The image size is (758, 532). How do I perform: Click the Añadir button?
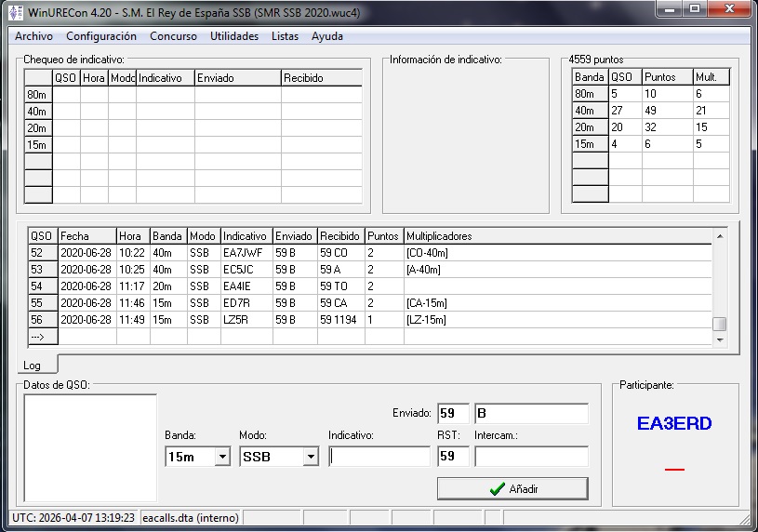point(512,488)
